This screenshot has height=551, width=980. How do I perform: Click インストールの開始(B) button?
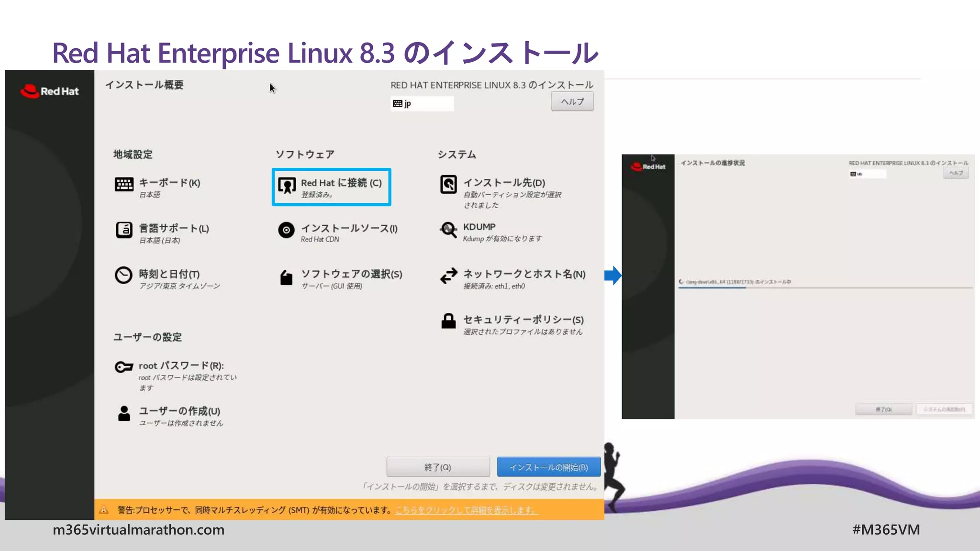pyautogui.click(x=549, y=467)
